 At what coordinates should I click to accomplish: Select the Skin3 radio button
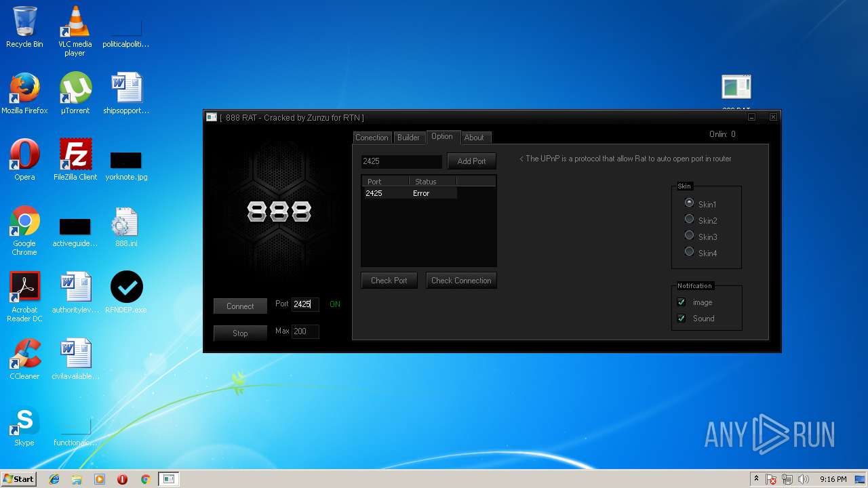tap(690, 235)
